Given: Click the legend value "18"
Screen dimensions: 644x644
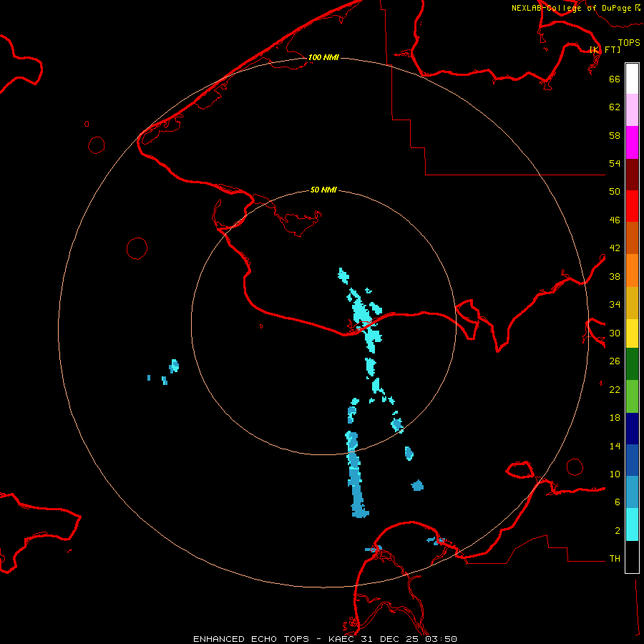Looking at the screenshot, I should [x=615, y=418].
